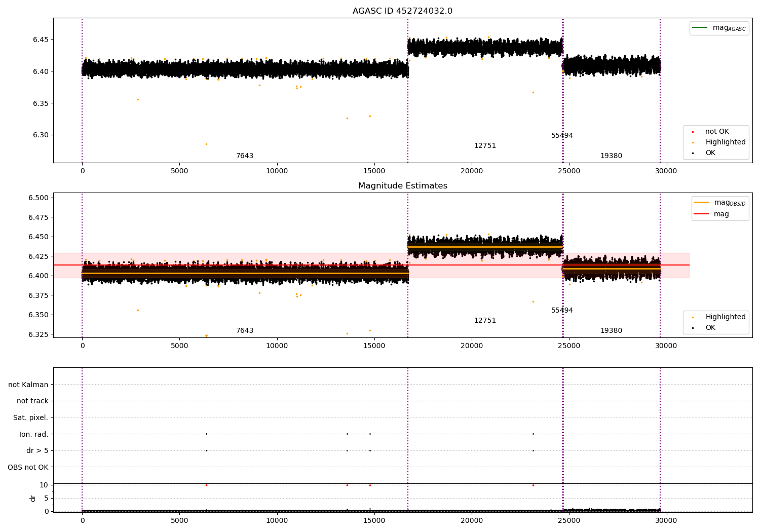The height and width of the screenshot is (532, 760).
Task: Click the 'Sat. pixel.' axis label
Action: coord(30,417)
